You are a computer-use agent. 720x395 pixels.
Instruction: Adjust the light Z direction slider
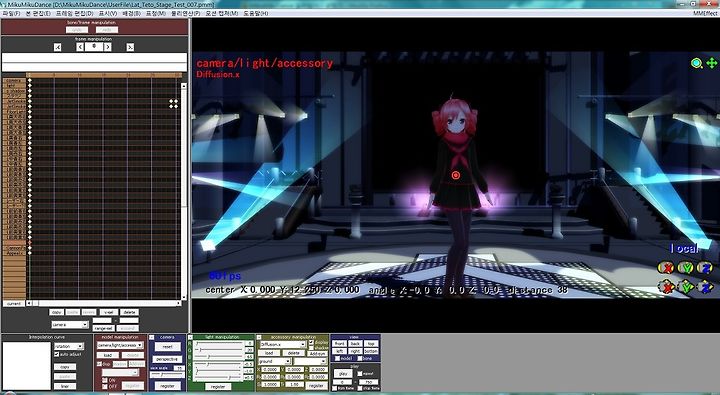tap(219, 378)
